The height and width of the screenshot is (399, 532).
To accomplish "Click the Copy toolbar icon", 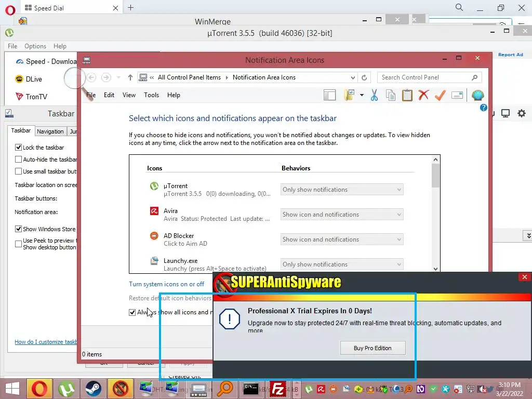I will coord(391,96).
